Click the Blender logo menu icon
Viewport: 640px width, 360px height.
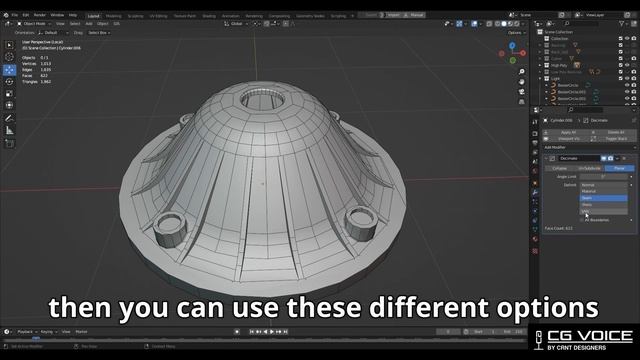click(x=6, y=15)
